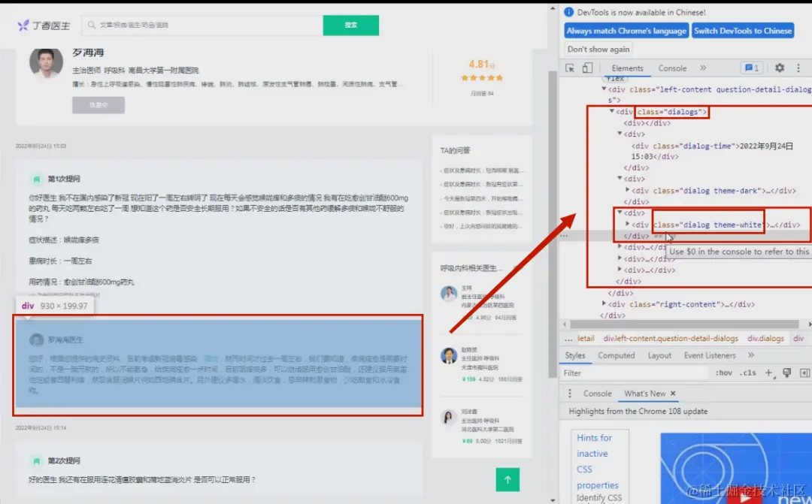Focus the article search input field
This screenshot has width=812, height=504.
point(202,25)
